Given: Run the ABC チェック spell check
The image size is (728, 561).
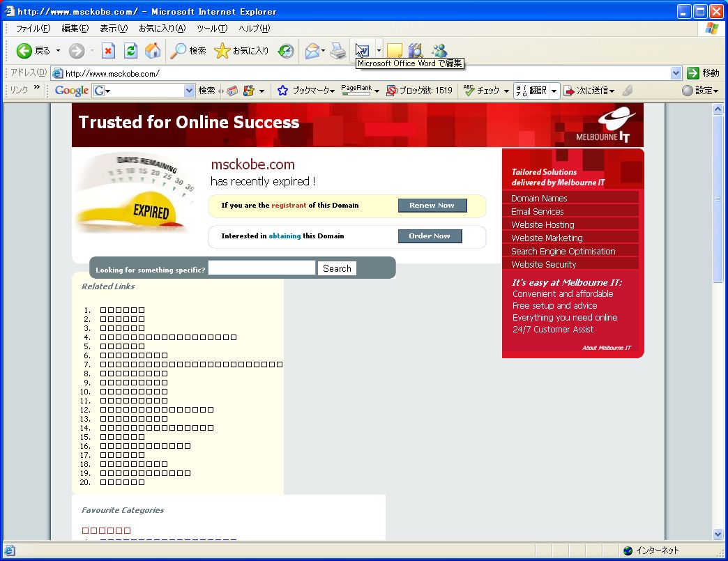Looking at the screenshot, I should pos(481,91).
